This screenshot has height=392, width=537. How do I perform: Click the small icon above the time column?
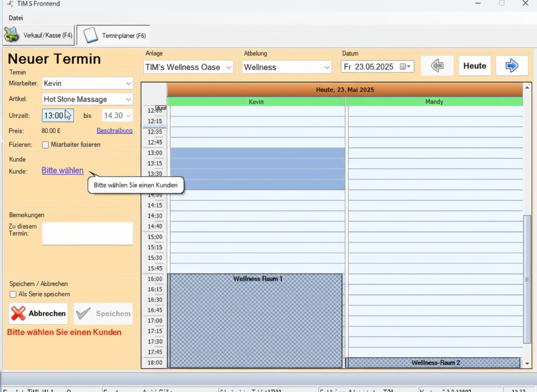pos(161,108)
